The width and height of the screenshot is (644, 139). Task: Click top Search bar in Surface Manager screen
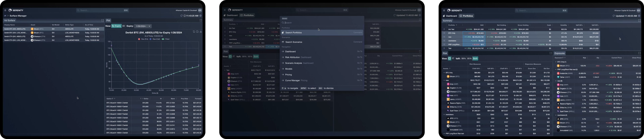[102, 10]
